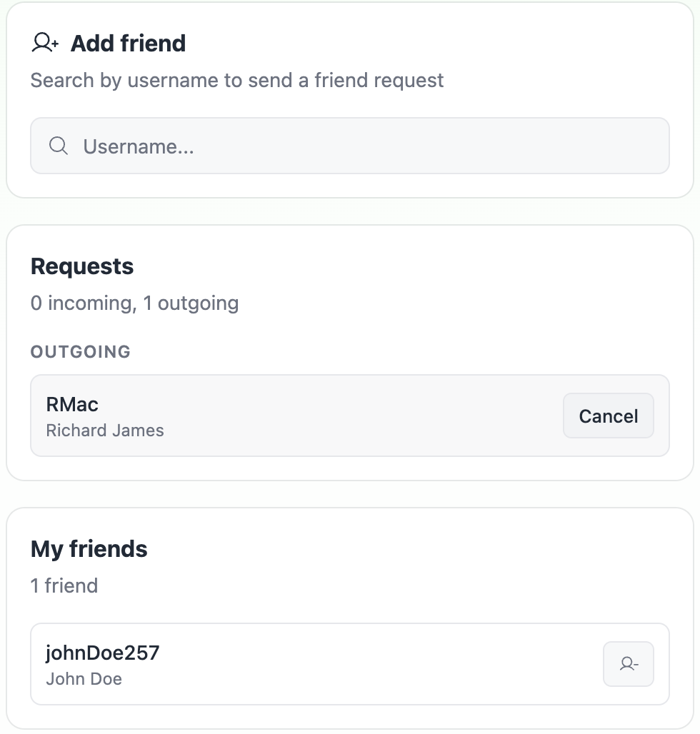The height and width of the screenshot is (734, 700).
Task: Click the Add friend heading
Action: 128,43
